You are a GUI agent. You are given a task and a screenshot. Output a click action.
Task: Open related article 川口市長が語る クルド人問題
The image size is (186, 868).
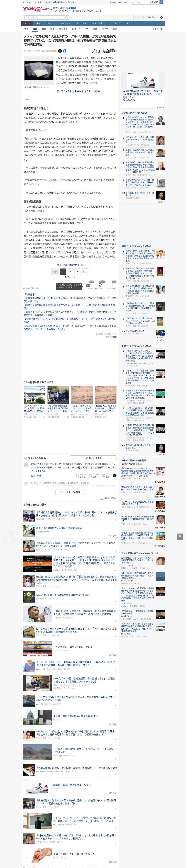(x=70, y=300)
